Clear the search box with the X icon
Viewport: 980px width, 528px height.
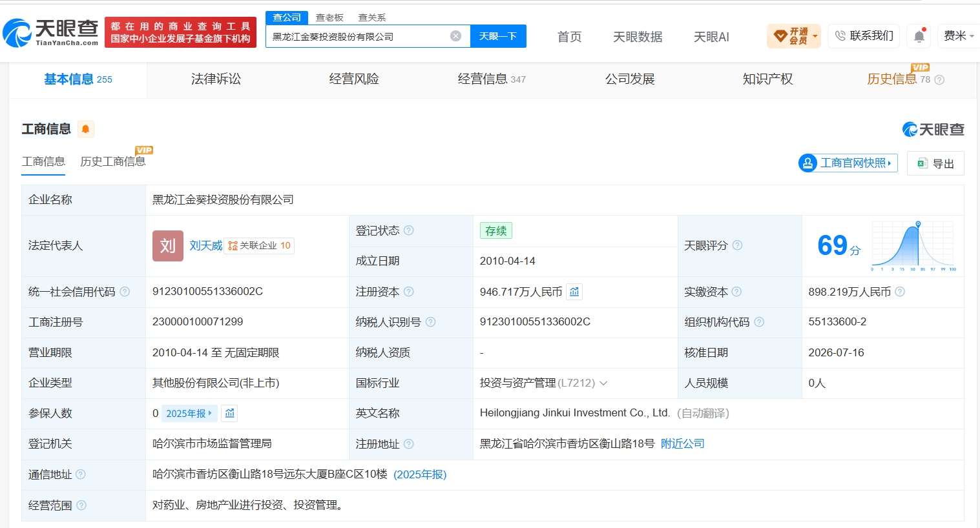[456, 36]
